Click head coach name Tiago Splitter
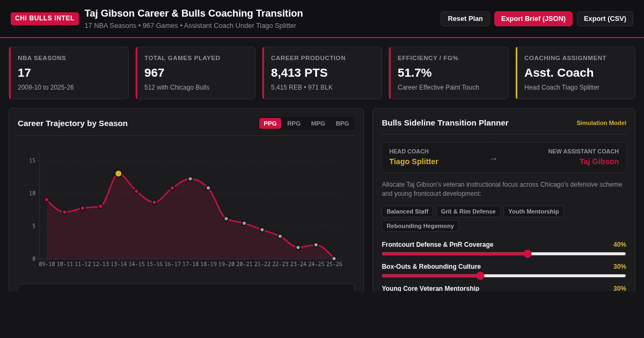This screenshot has width=644, height=338. coord(414,161)
